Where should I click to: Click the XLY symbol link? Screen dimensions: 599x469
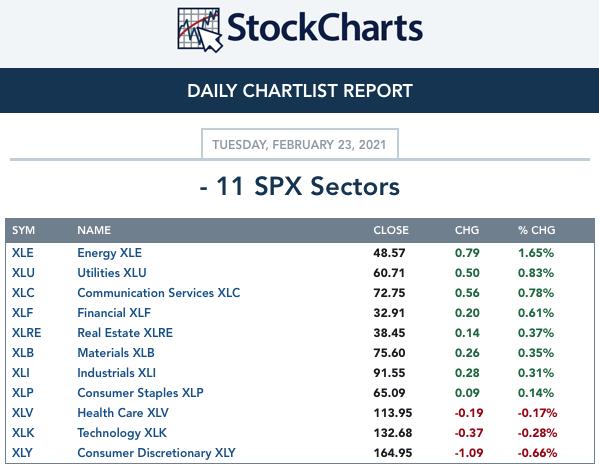[22, 453]
